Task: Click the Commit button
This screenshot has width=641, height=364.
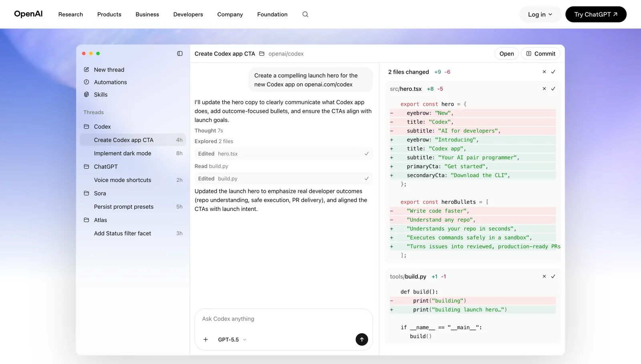Action: (x=540, y=54)
